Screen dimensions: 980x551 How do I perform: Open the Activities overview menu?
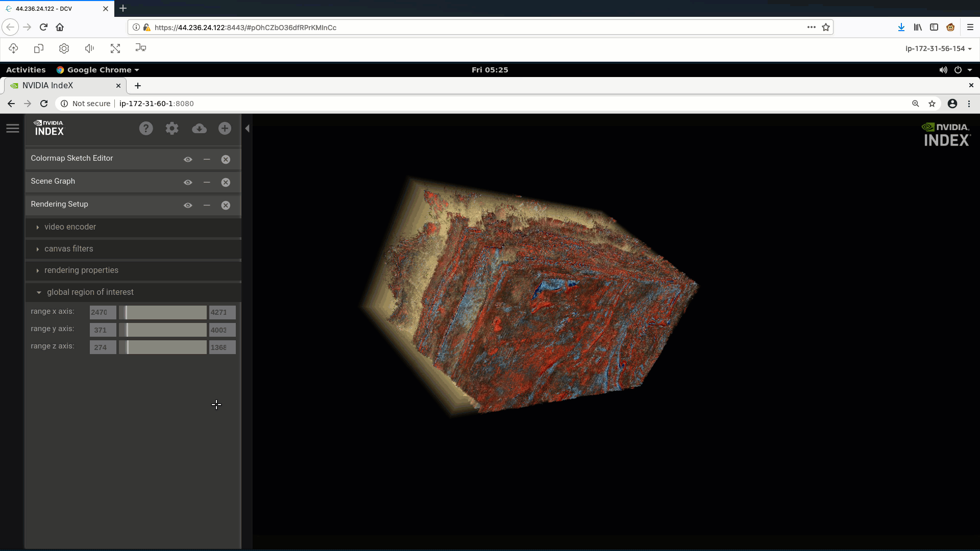(26, 70)
